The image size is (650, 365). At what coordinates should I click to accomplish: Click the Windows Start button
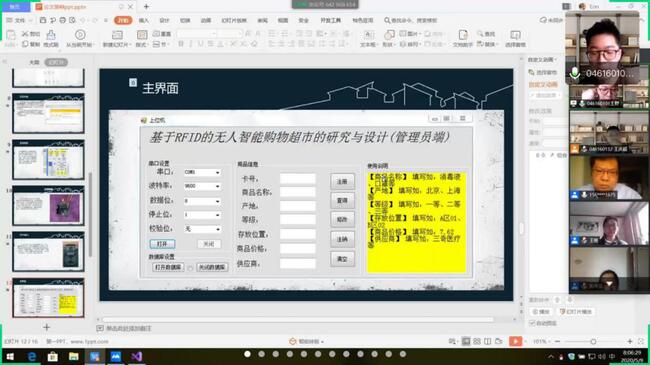click(x=10, y=356)
